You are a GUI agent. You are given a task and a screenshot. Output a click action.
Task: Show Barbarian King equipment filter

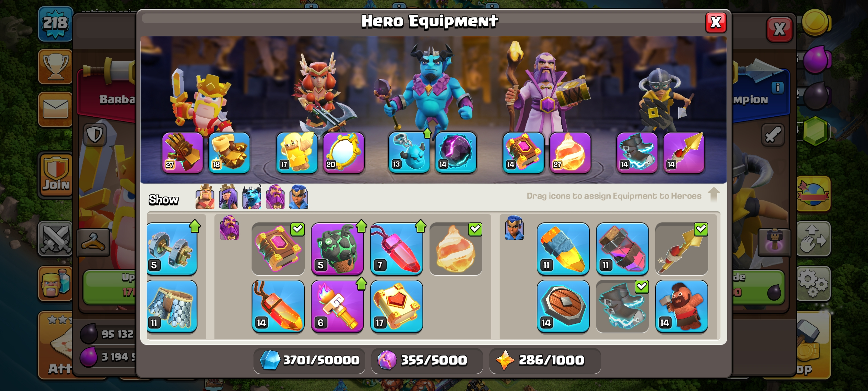coord(205,197)
